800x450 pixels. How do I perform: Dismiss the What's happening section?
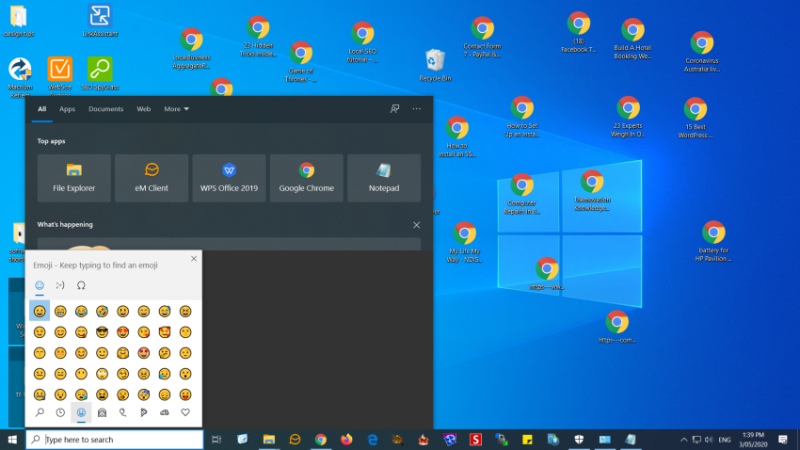(x=416, y=225)
